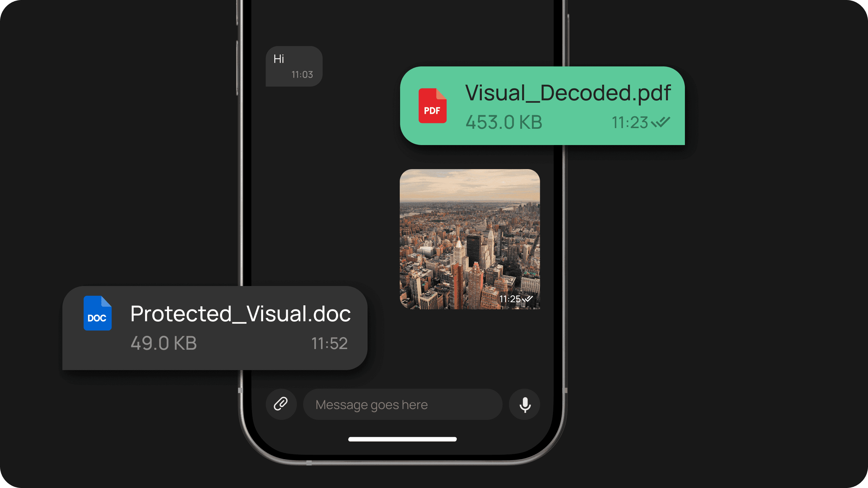Click the 11:03 timestamp on Hi message
This screenshot has height=488, width=868.
302,75
